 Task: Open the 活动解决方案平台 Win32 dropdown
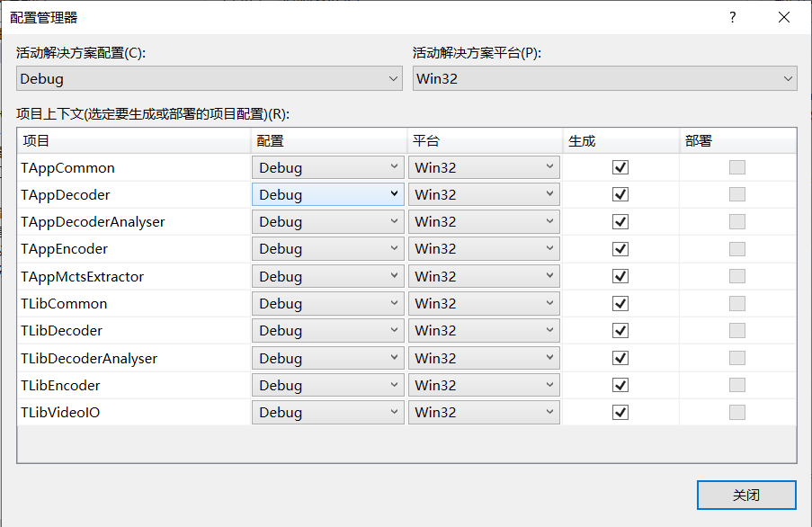coord(605,78)
